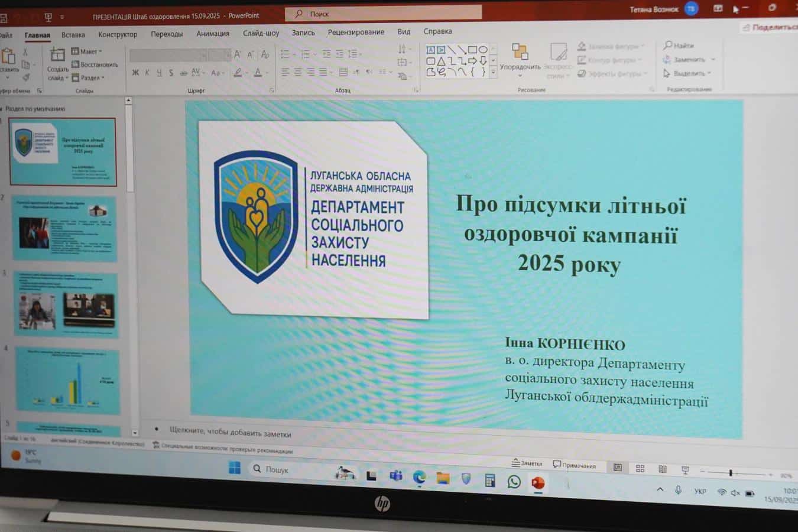Click the Windows Start button
The image size is (798, 532).
pos(235,468)
